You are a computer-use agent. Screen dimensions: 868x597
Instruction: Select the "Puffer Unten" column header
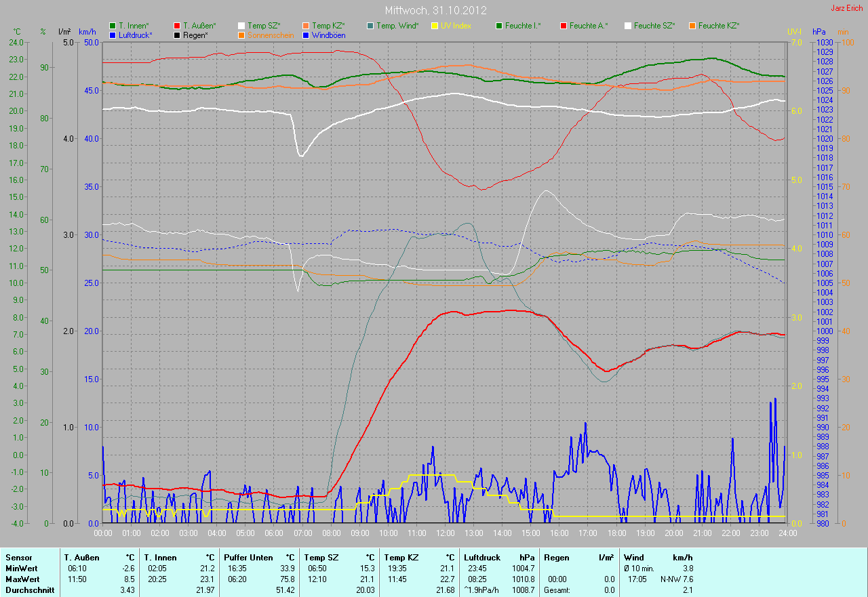point(249,558)
